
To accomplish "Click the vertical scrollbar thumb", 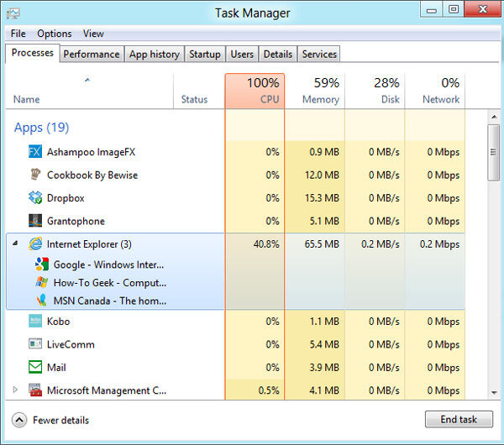I will point(494,153).
